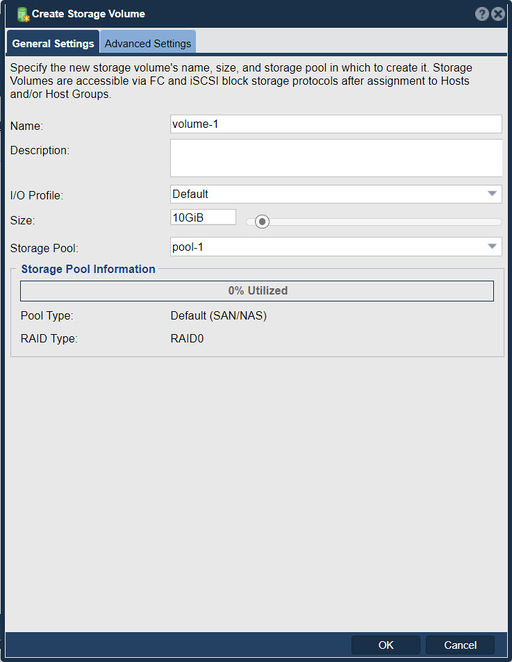Close the Create Storage Volume dialog
The image size is (512, 662).
[x=498, y=14]
